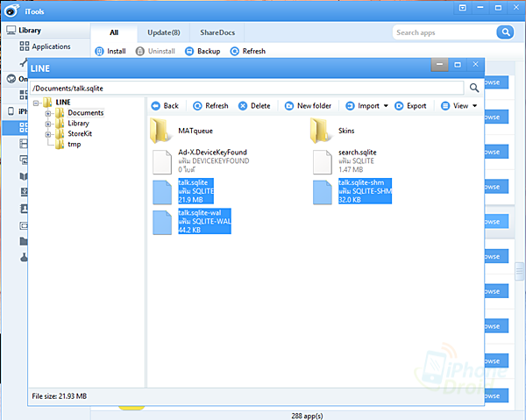Switch to the Update(8) tab
The image size is (526, 420).
coord(164,32)
